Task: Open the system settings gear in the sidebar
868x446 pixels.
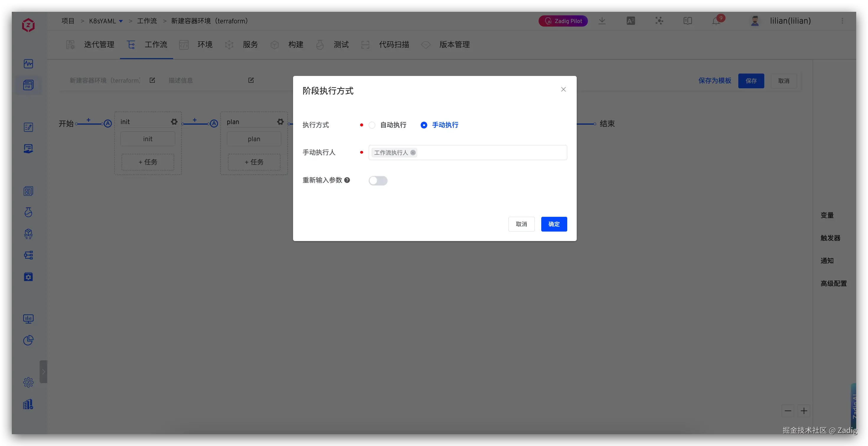Action: (28, 382)
